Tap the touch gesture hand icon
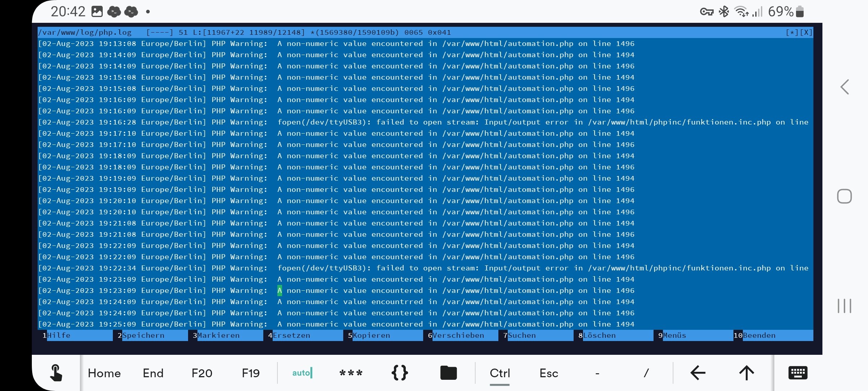868x391 pixels. point(56,373)
